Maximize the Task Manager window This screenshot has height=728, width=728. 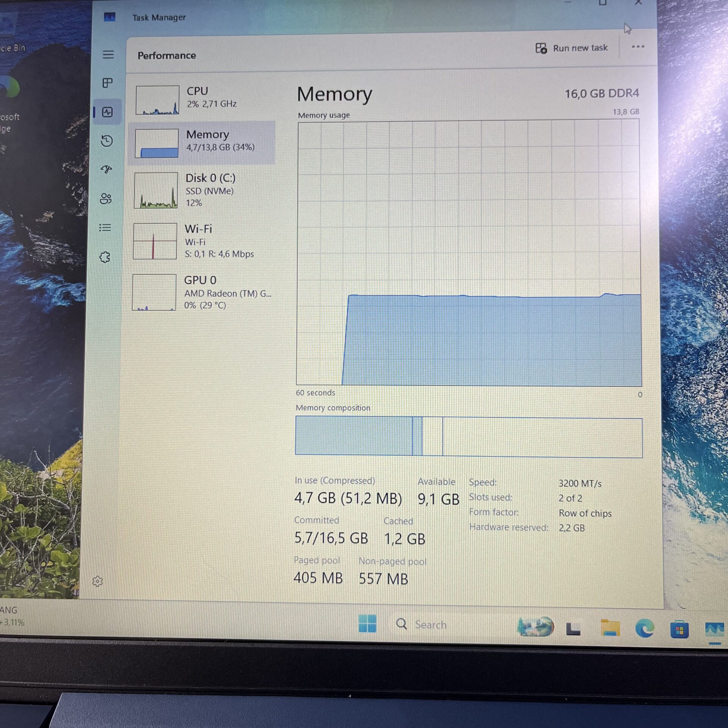coord(602,3)
